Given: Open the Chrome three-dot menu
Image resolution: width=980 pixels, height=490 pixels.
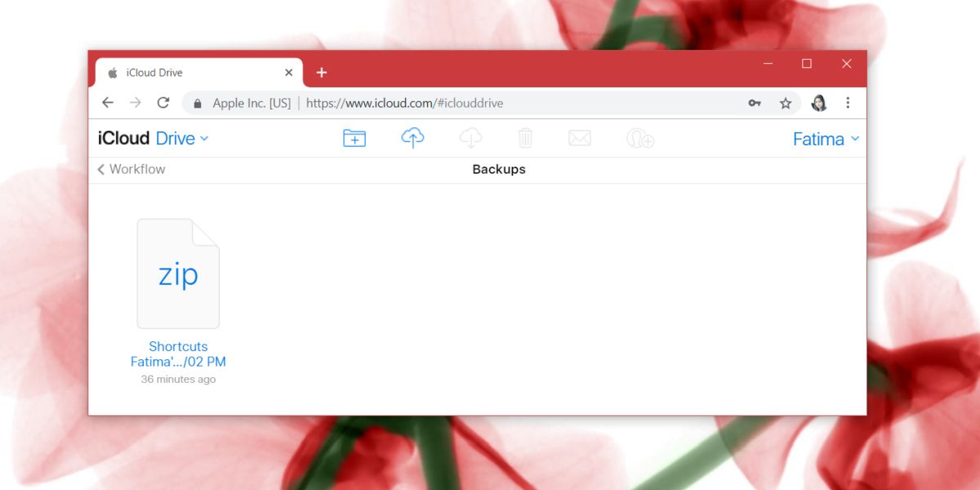Looking at the screenshot, I should pos(848,103).
